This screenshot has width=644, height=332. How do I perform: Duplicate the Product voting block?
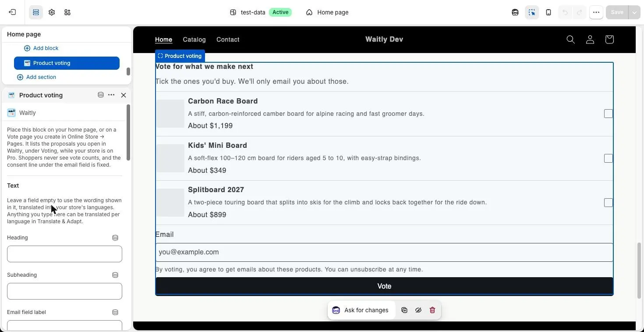pyautogui.click(x=404, y=310)
